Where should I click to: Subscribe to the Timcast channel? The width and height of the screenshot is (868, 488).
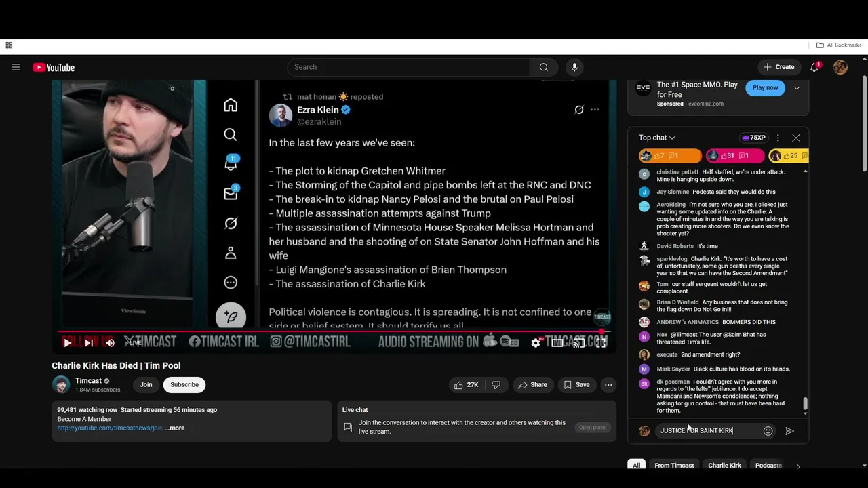click(x=184, y=384)
